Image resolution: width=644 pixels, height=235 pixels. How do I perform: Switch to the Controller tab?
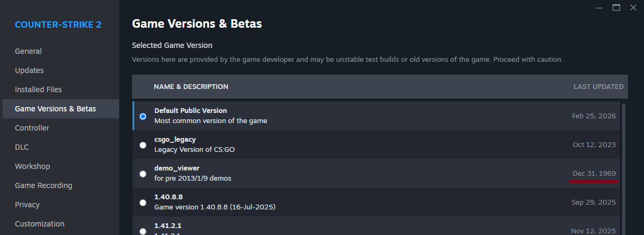pyautogui.click(x=32, y=128)
